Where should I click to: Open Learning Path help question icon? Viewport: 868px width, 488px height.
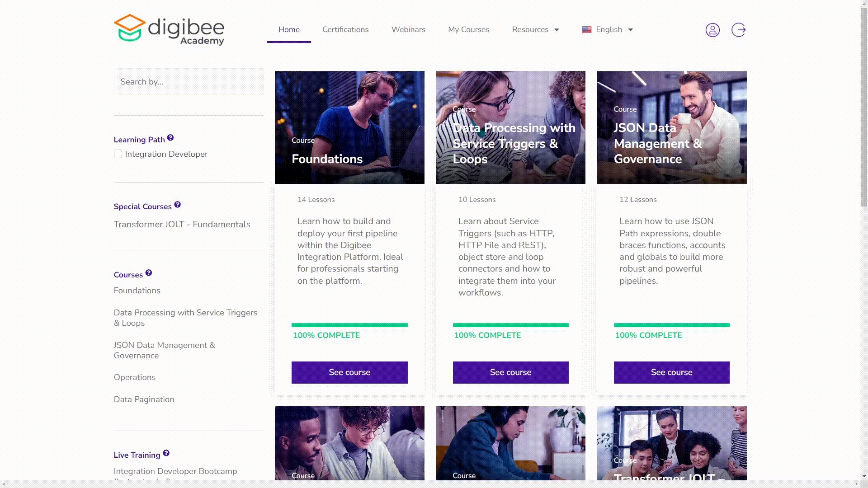[170, 138]
